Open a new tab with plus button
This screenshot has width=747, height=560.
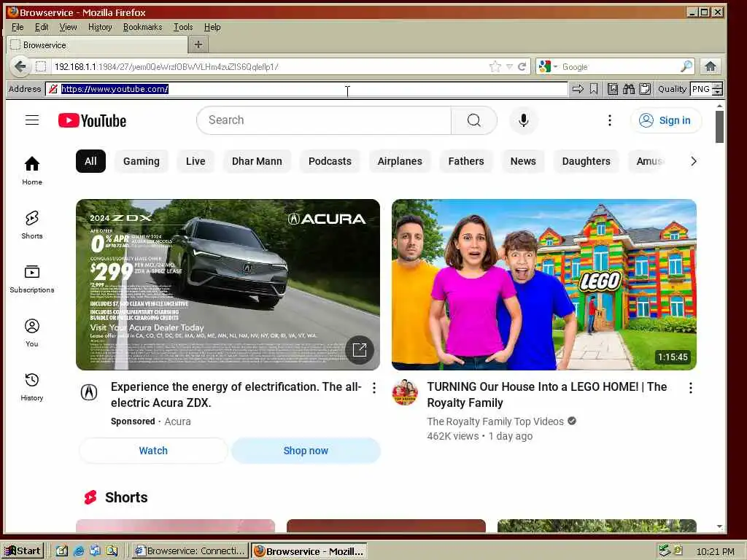coord(198,44)
